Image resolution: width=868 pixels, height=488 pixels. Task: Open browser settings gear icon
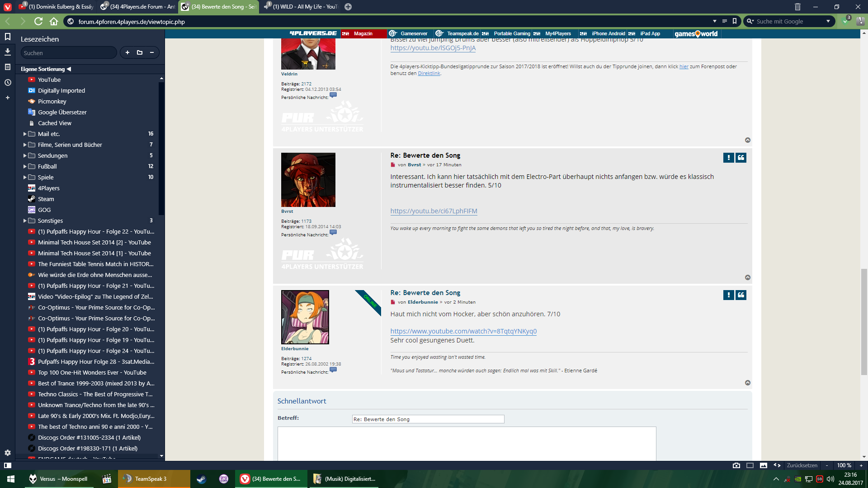(x=8, y=452)
